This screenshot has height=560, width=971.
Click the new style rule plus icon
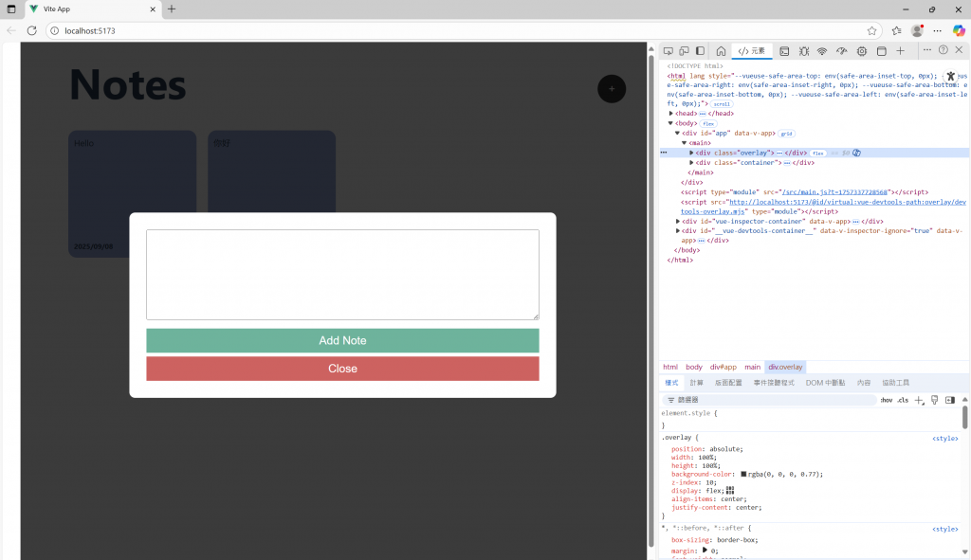coord(919,401)
